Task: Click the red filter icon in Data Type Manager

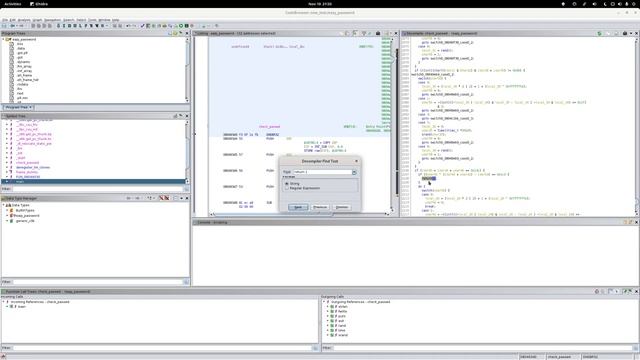Action: point(162,198)
